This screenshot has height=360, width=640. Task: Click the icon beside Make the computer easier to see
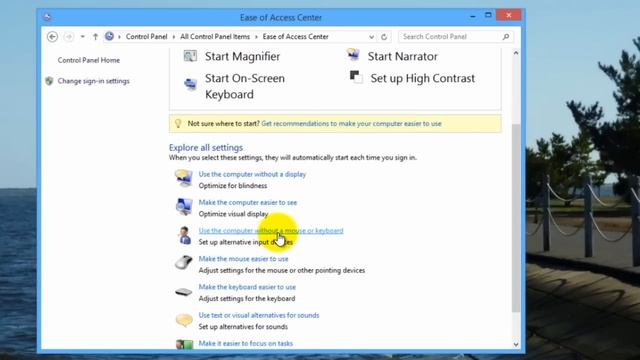pos(184,207)
